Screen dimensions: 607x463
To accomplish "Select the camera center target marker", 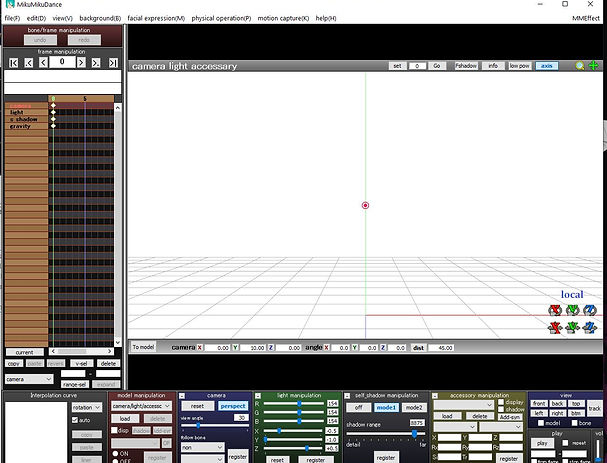I will [365, 206].
